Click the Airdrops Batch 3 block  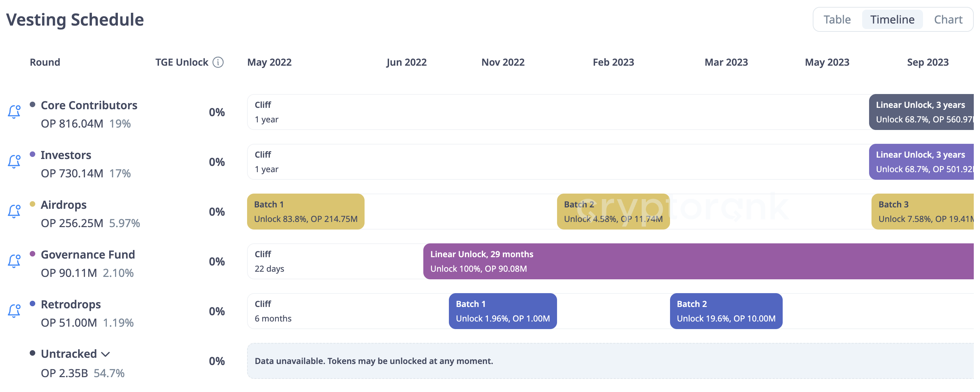922,212
